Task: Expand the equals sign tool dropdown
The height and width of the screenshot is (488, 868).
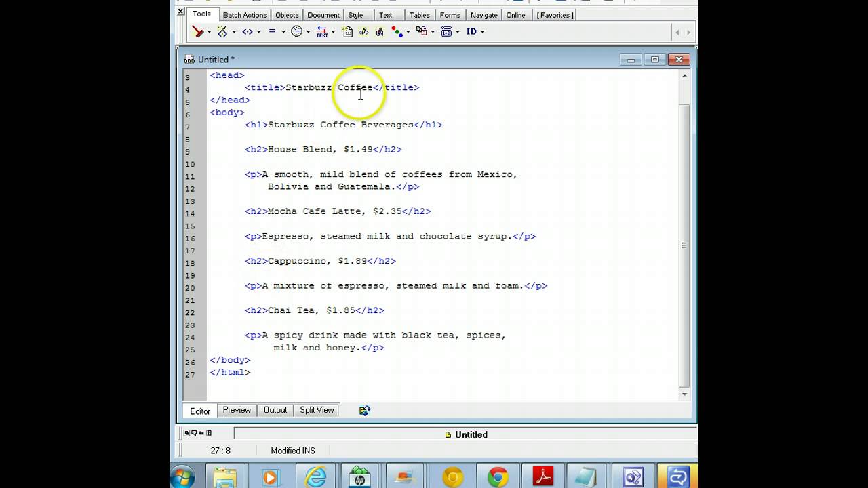Action: click(283, 32)
